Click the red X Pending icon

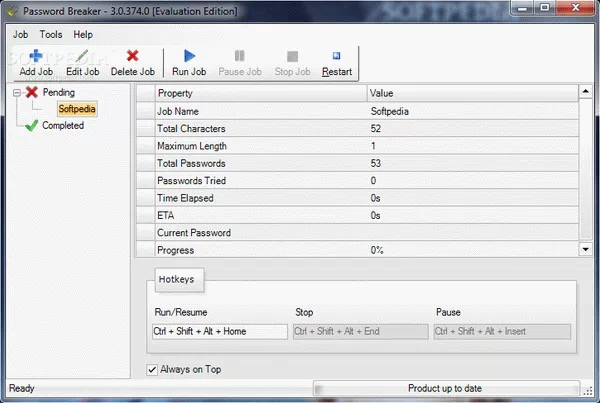point(32,92)
